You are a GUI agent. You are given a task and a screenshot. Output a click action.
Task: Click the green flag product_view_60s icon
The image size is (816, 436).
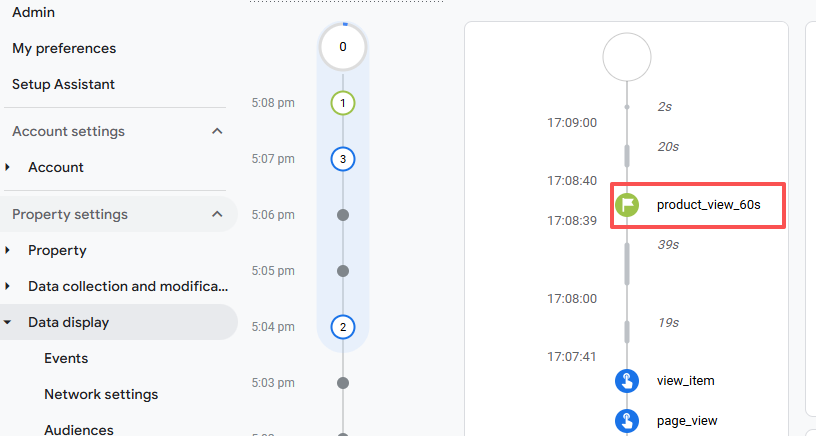click(x=627, y=205)
